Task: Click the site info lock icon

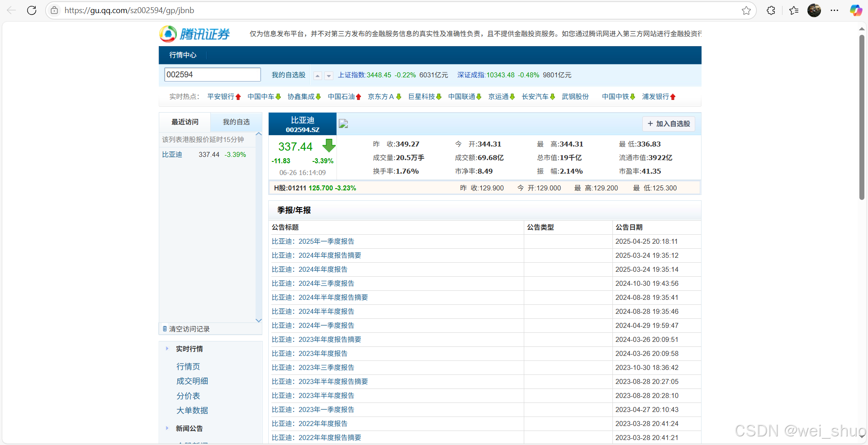Action: pos(54,10)
